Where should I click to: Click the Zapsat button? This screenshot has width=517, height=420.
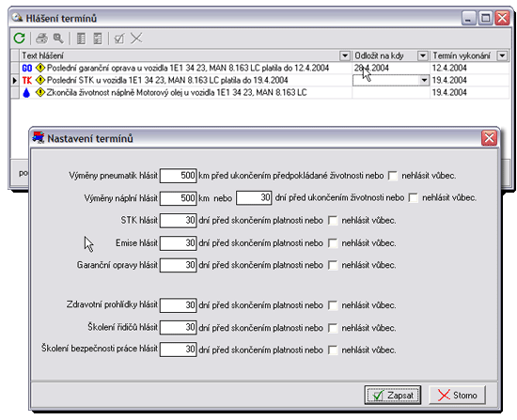(393, 395)
